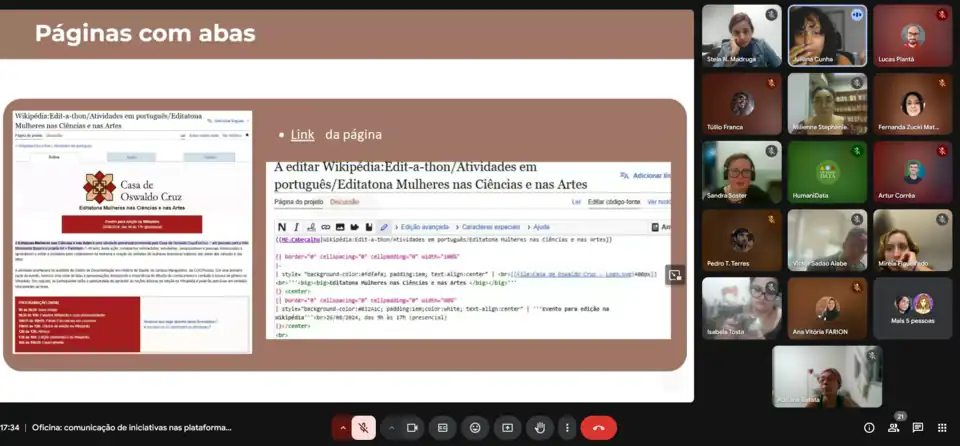Select the 'Discussão' tab in Wikipedia editor
The image size is (960, 446).
click(x=344, y=202)
